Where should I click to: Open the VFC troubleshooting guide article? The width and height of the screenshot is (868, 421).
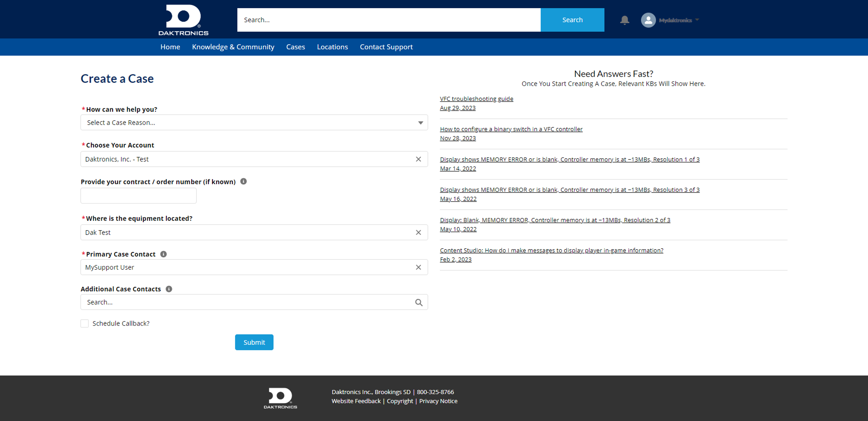click(476, 98)
